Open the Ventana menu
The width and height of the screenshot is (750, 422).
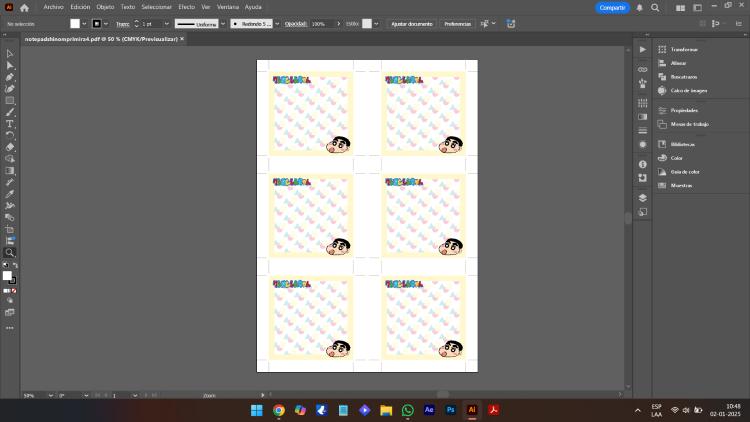tap(228, 7)
